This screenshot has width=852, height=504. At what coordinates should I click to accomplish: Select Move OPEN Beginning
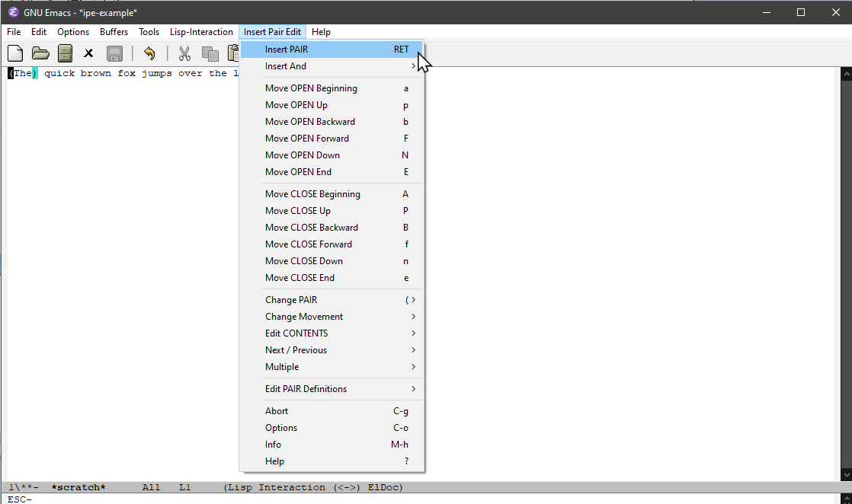[x=332, y=88]
